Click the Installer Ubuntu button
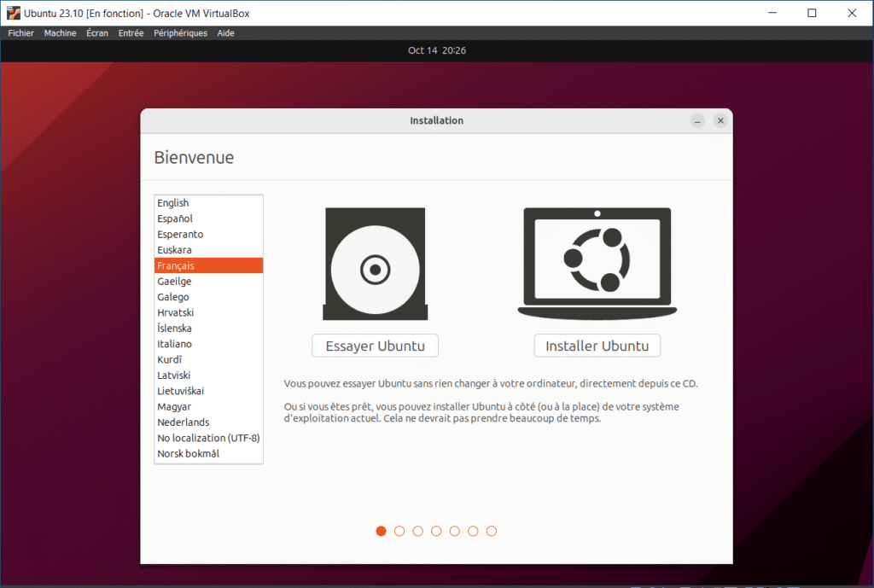 [597, 346]
